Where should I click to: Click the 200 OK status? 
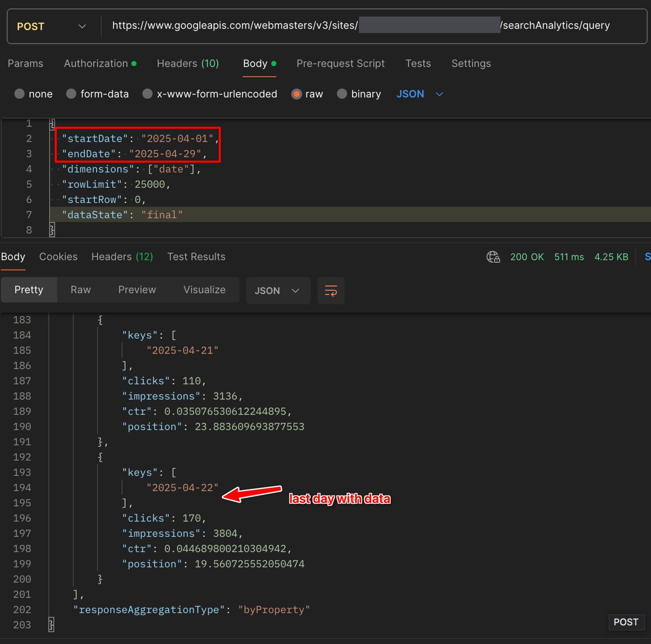coord(527,257)
